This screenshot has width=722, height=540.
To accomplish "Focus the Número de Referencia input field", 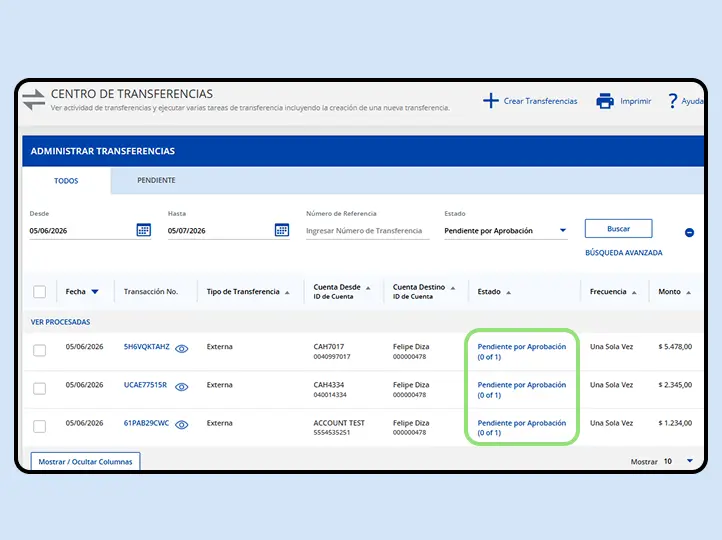I will (367, 231).
